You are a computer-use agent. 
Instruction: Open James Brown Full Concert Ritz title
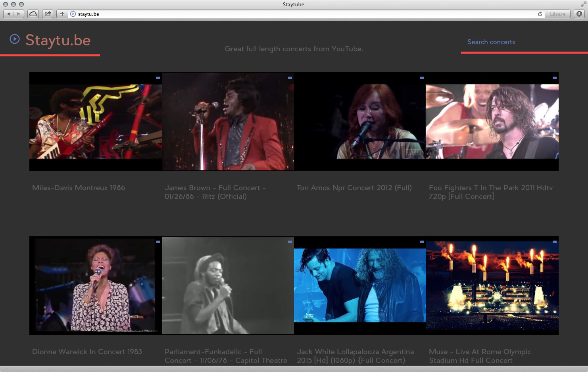(x=215, y=192)
